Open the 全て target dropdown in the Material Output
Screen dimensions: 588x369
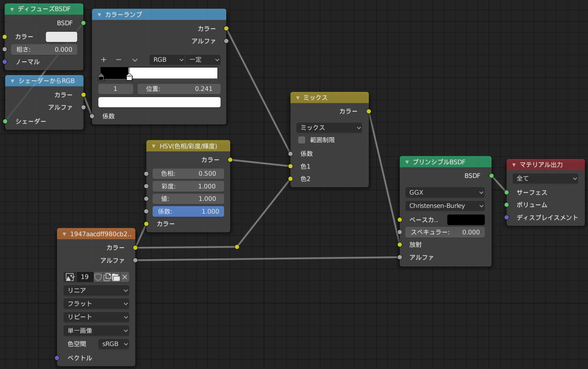545,179
